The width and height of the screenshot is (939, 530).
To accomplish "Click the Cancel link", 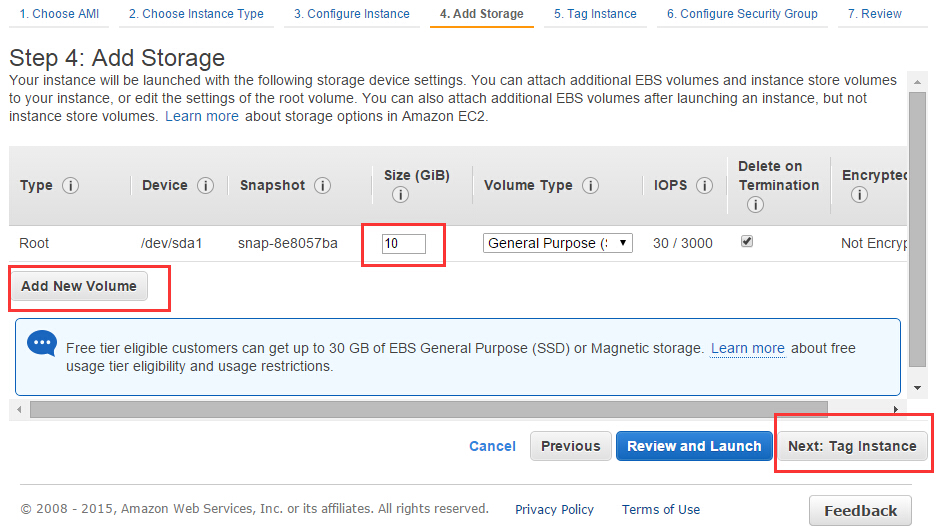I will [492, 446].
